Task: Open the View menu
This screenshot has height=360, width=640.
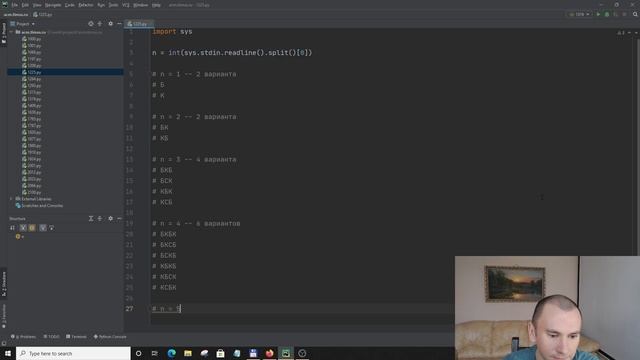Action: pyautogui.click(x=37, y=5)
